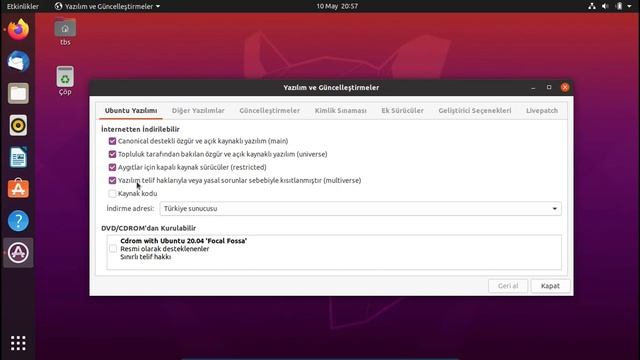The width and height of the screenshot is (640, 360).
Task: Click the 'İnternetten İndirilebilir' heading
Action: (x=140, y=129)
